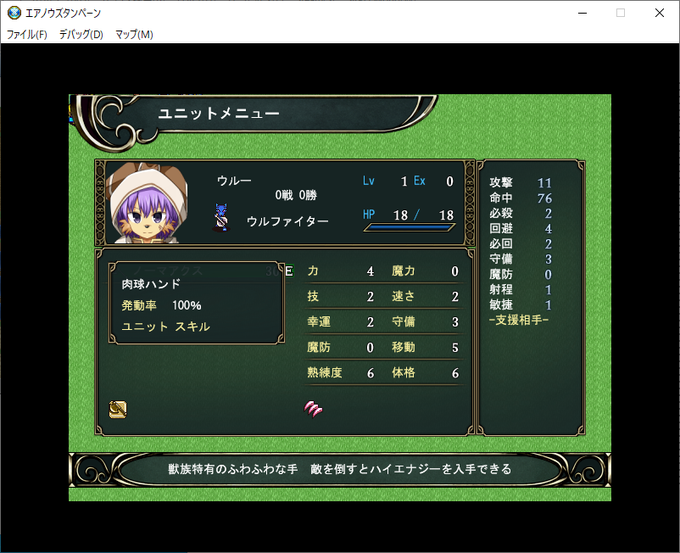Click the 移動 stat label

tap(403, 347)
